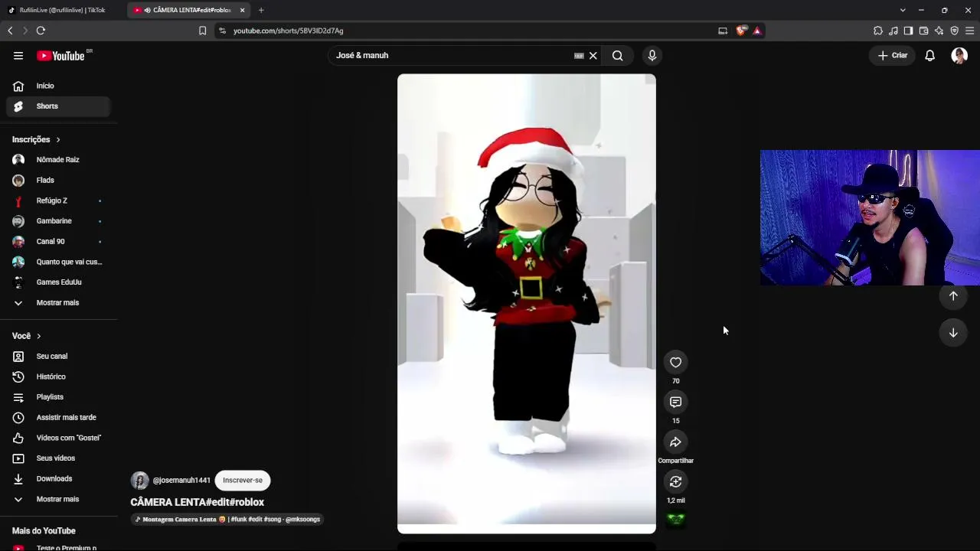Open the Brave Wallet icon

[x=923, y=31]
